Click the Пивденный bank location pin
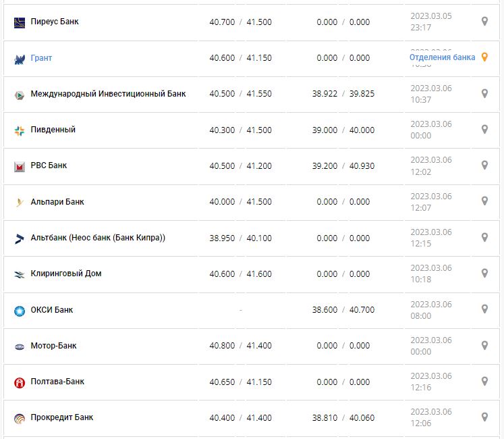This screenshot has height=439, width=504. pyautogui.click(x=484, y=129)
